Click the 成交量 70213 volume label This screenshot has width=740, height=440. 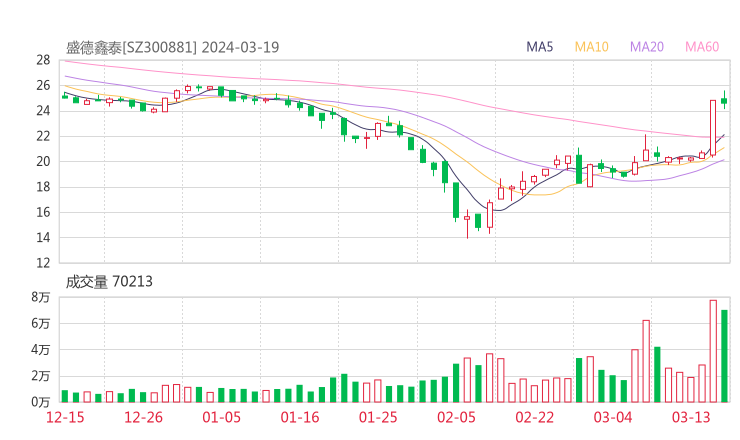coord(109,282)
